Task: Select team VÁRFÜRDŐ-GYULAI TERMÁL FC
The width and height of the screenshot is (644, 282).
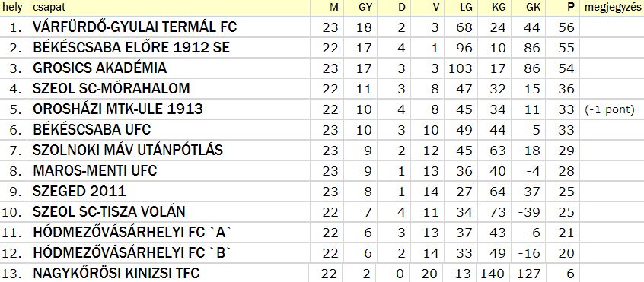Action: click(135, 27)
